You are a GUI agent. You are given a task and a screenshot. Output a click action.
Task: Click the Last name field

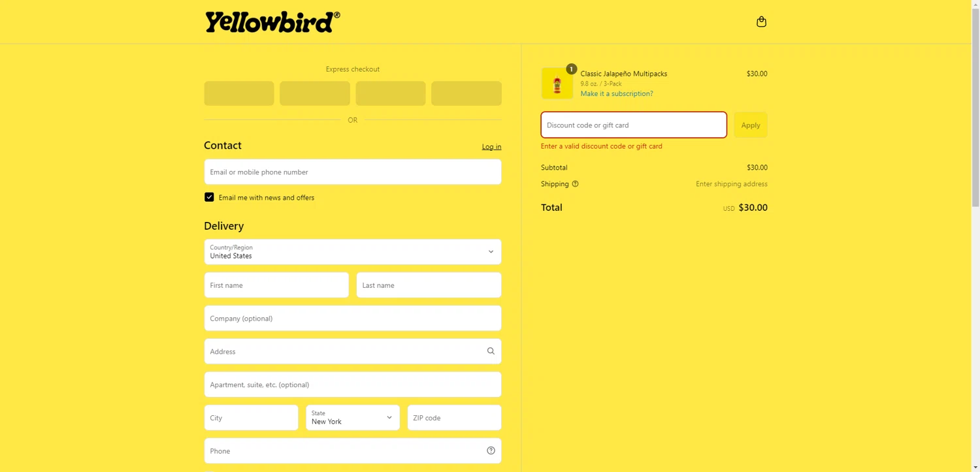pyautogui.click(x=429, y=285)
